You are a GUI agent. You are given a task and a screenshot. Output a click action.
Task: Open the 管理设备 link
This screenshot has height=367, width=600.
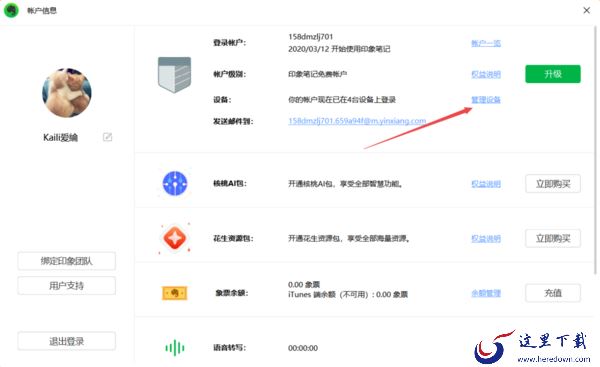[486, 99]
